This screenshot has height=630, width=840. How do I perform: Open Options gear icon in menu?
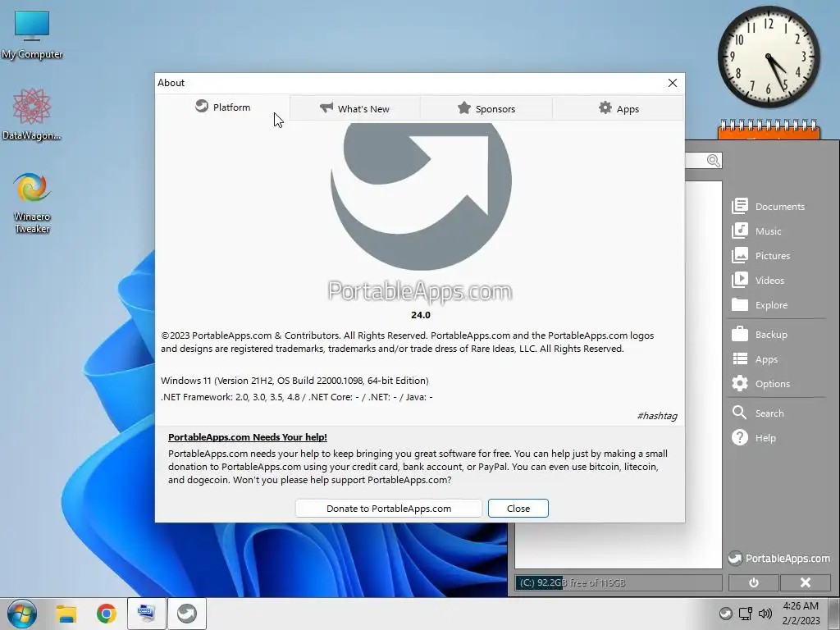tap(740, 384)
